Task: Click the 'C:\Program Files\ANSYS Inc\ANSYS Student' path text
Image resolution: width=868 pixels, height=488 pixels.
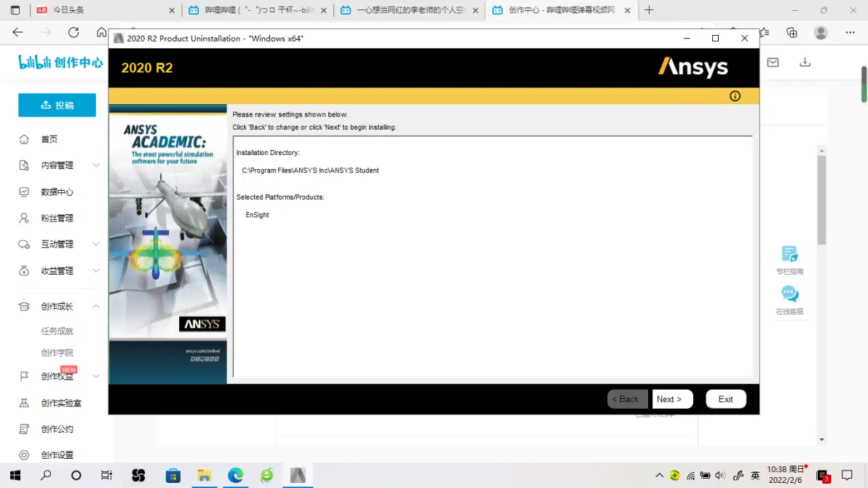Action: pyautogui.click(x=310, y=170)
